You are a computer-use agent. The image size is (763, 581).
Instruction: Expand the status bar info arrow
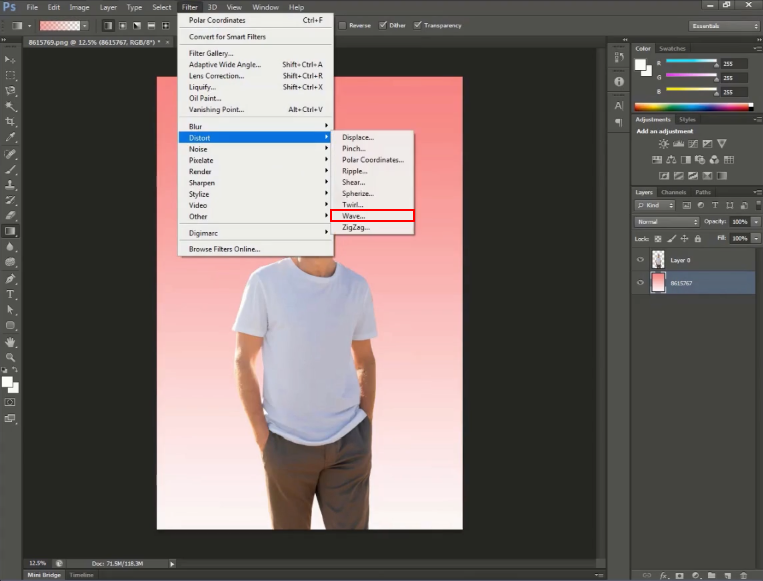click(172, 563)
